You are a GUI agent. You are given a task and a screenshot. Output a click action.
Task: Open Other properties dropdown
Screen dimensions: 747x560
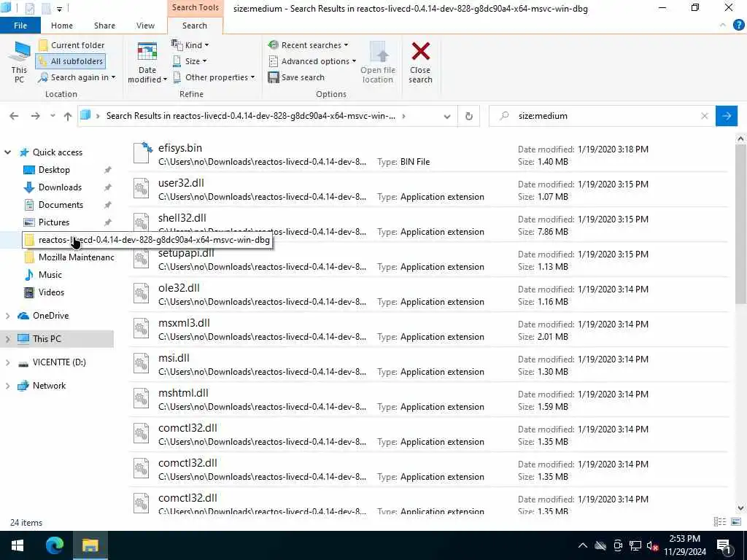click(214, 77)
